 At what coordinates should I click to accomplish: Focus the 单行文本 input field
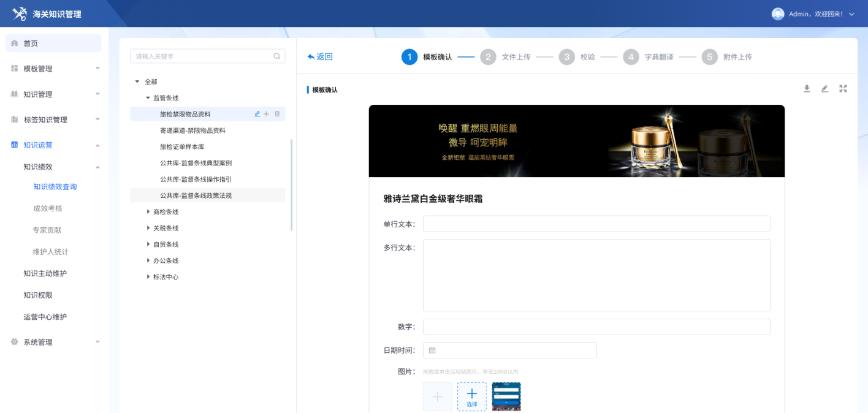(x=596, y=224)
